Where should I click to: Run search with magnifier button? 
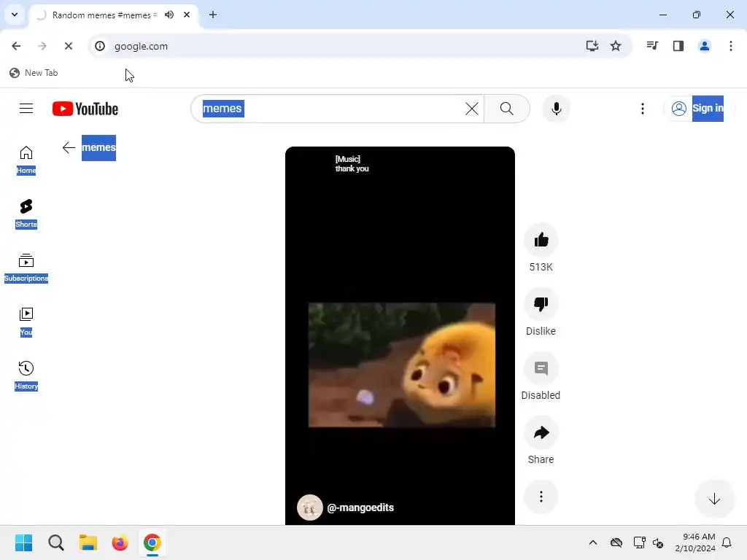click(507, 109)
